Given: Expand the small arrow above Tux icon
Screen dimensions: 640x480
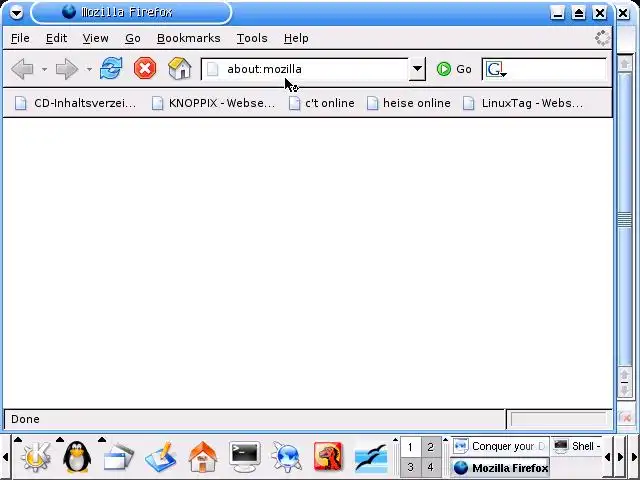Looking at the screenshot, I should [x=60, y=440].
